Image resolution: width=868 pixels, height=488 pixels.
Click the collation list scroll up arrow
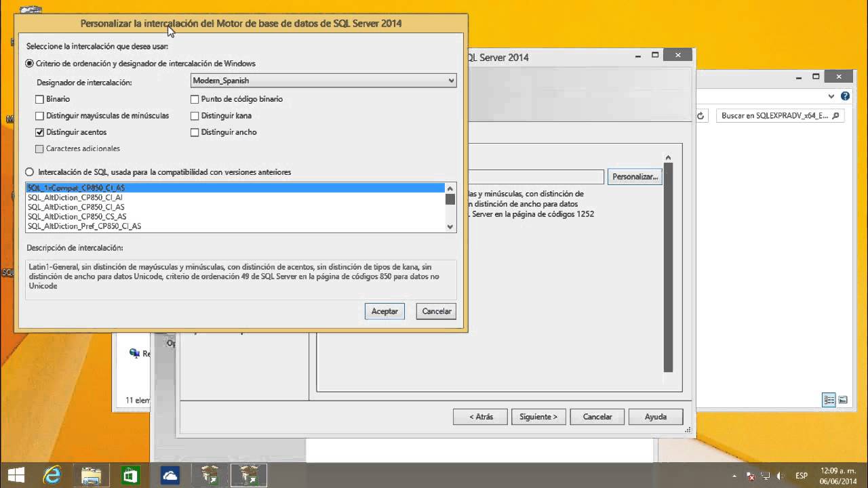(450, 188)
